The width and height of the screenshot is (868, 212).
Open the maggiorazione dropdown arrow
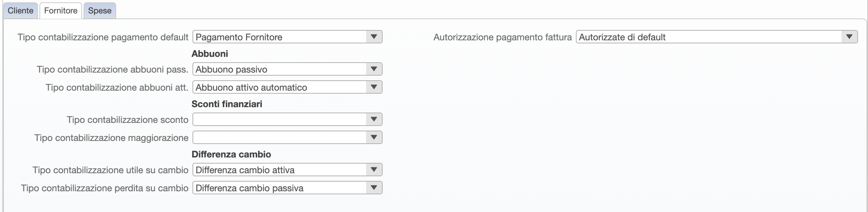click(373, 137)
